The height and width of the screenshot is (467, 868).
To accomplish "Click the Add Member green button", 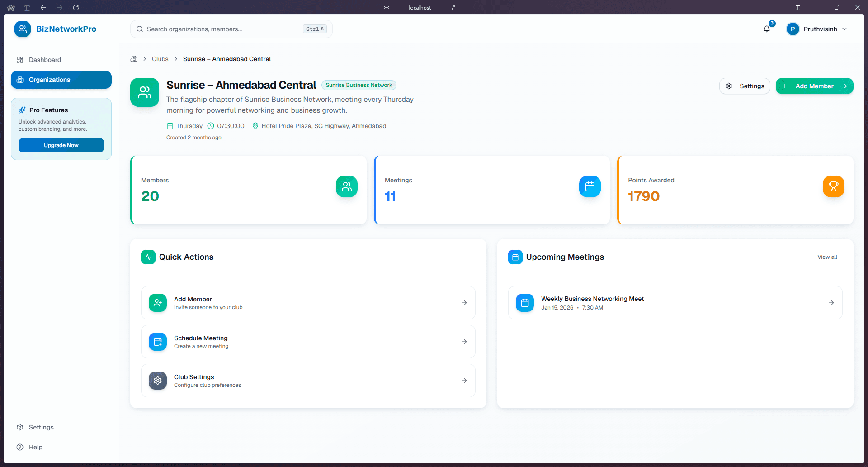I will (x=814, y=86).
